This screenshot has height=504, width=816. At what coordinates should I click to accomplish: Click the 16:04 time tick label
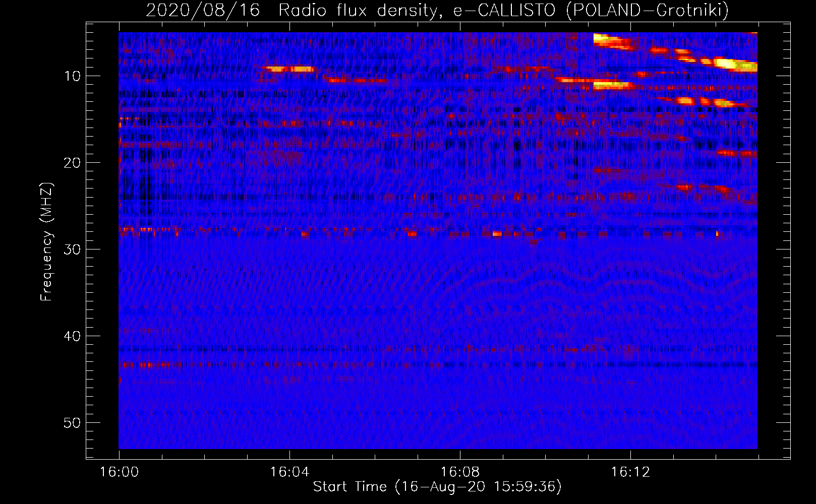pyautogui.click(x=290, y=472)
